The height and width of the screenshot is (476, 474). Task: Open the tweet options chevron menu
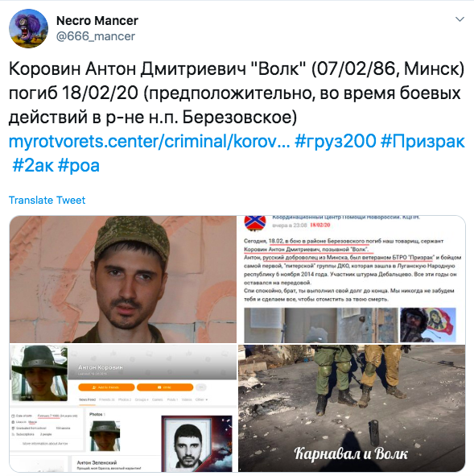[460, 19]
